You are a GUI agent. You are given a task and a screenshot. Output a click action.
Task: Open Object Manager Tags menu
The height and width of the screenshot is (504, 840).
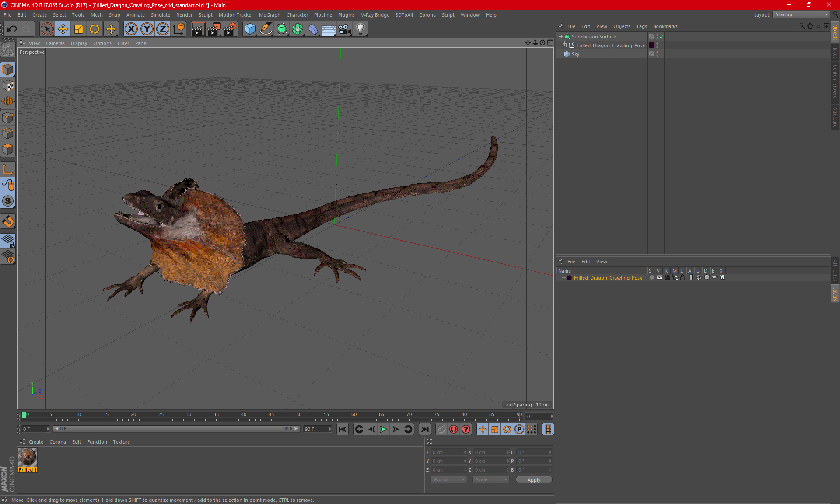tap(641, 26)
